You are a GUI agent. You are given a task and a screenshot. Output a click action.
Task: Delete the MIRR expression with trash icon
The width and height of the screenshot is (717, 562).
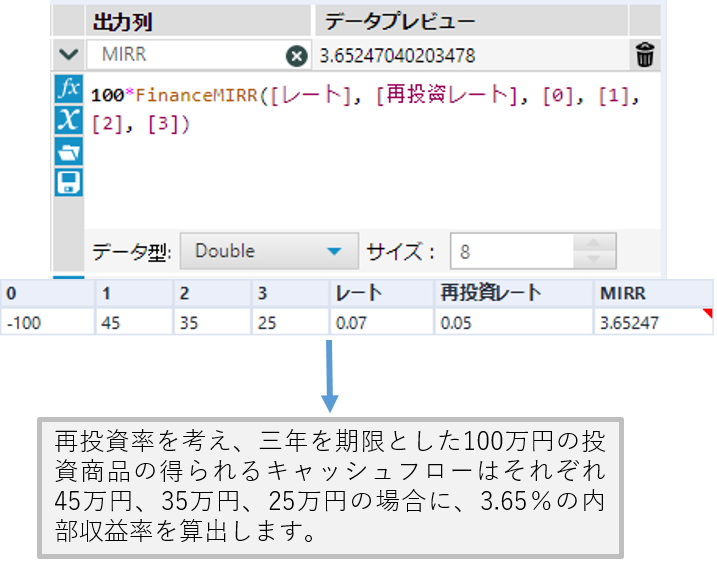point(645,55)
